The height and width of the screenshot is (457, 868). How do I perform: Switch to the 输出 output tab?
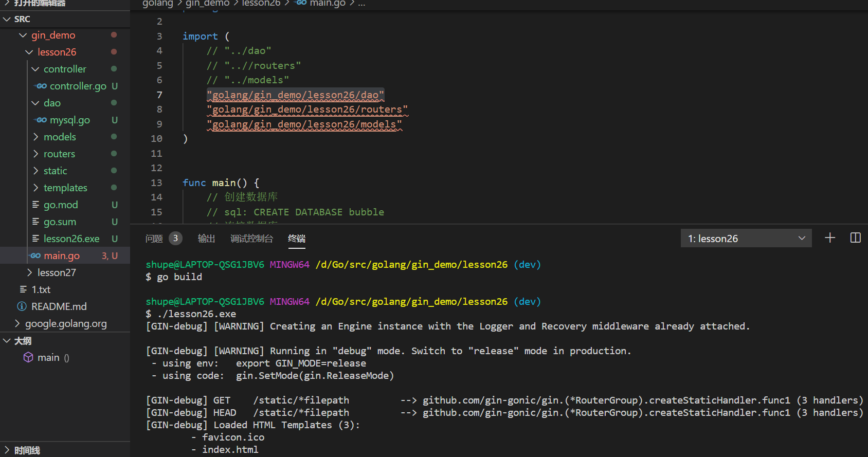pos(206,239)
